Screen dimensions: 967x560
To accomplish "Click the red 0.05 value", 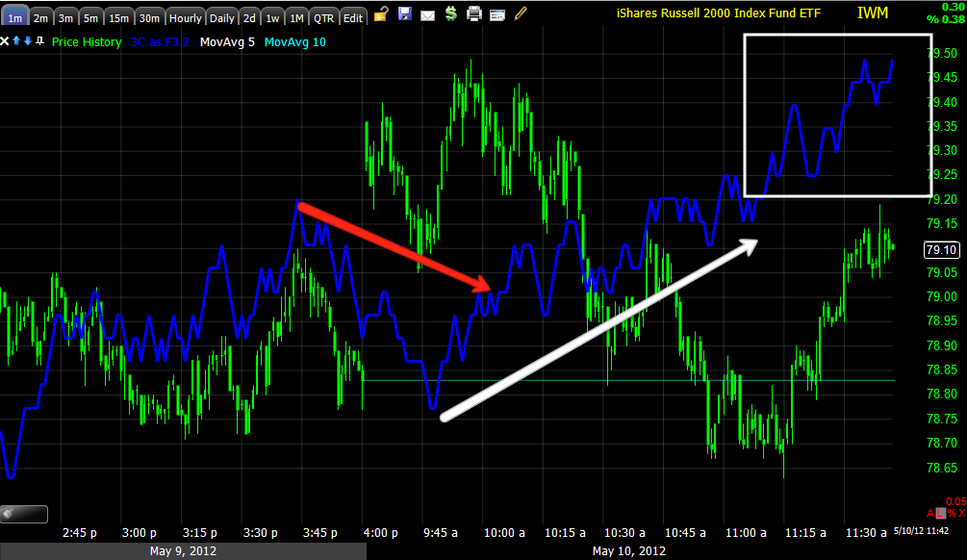I will (x=955, y=501).
